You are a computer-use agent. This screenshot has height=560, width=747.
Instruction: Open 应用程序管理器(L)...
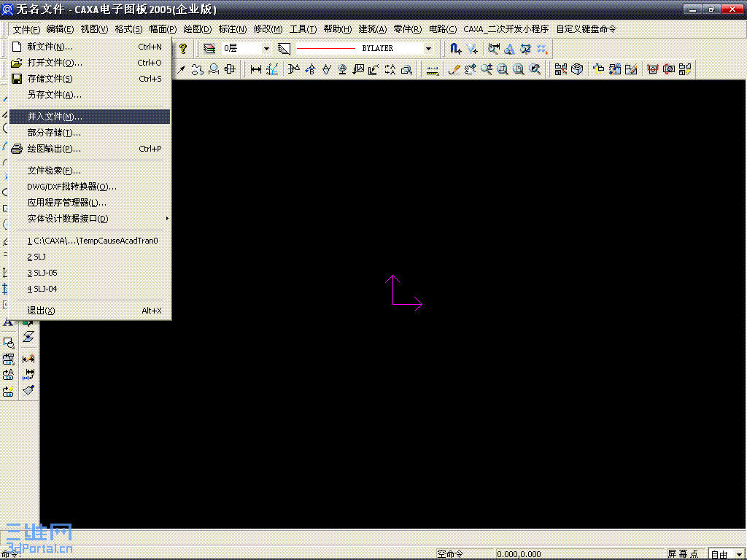click(x=90, y=203)
